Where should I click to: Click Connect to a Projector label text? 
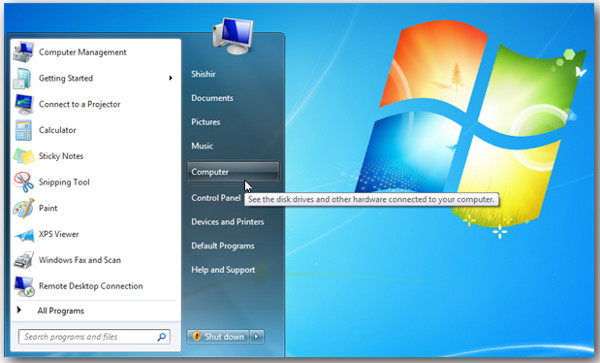(80, 104)
